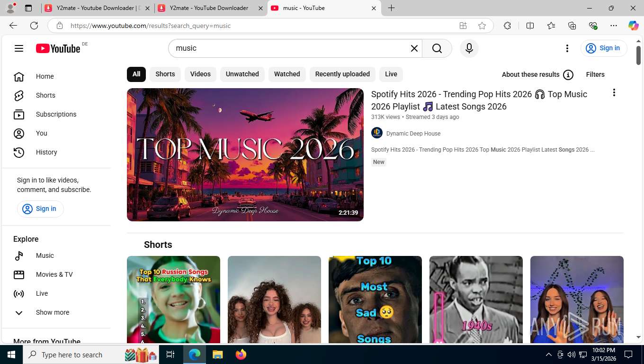The width and height of the screenshot is (644, 364).
Task: Click the page vertical scrollbar thumb
Action: tap(638, 55)
